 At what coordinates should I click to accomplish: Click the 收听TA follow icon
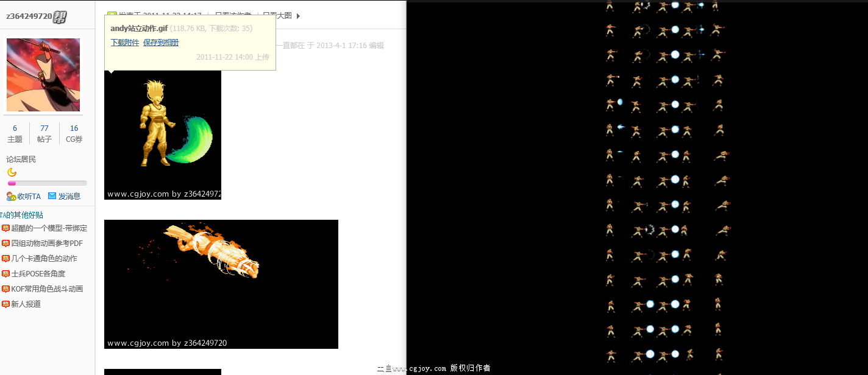click(x=10, y=196)
